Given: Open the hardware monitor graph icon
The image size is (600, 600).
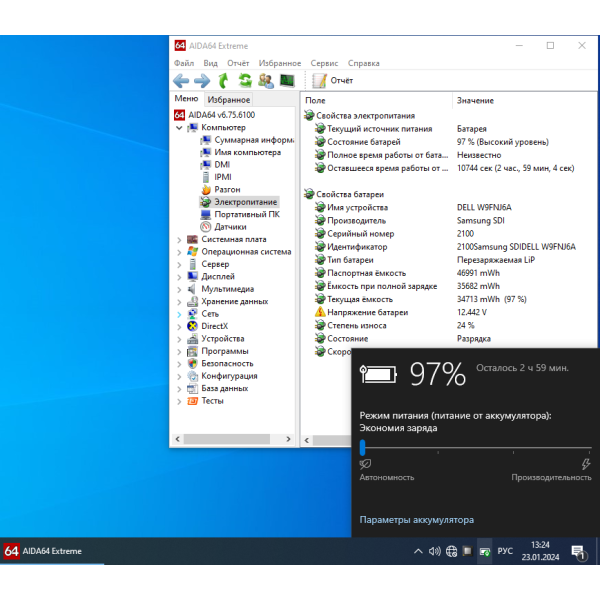Looking at the screenshot, I should (x=287, y=80).
